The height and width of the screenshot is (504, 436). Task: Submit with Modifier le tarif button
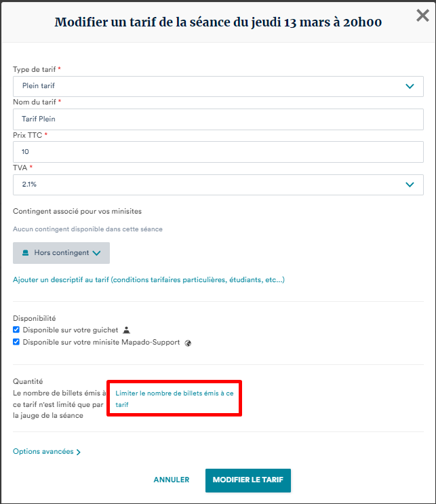click(247, 480)
